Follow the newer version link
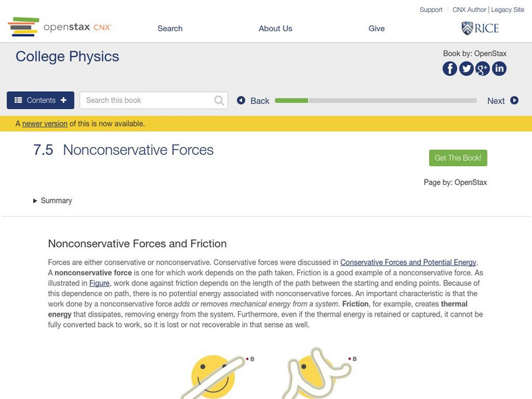The image size is (532, 399). (45, 124)
